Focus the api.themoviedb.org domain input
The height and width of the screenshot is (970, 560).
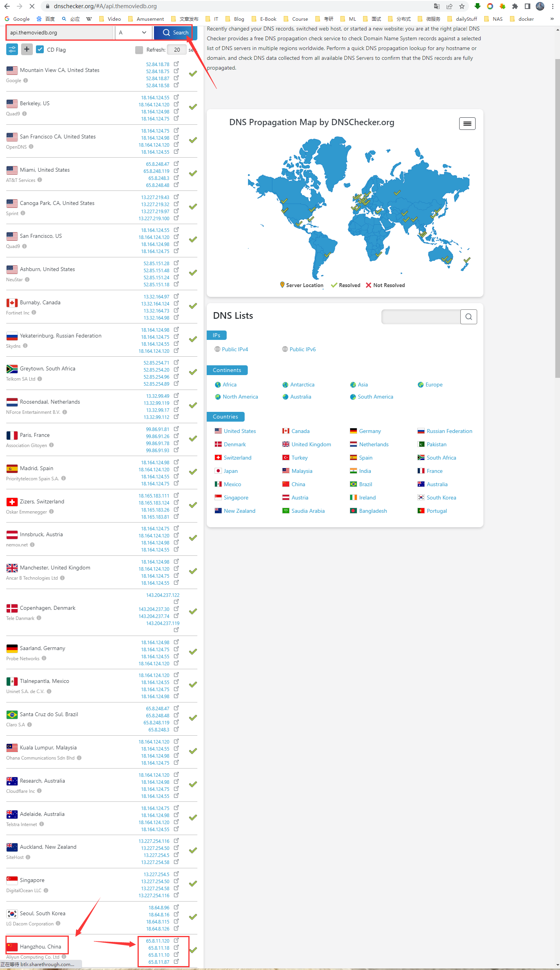60,32
